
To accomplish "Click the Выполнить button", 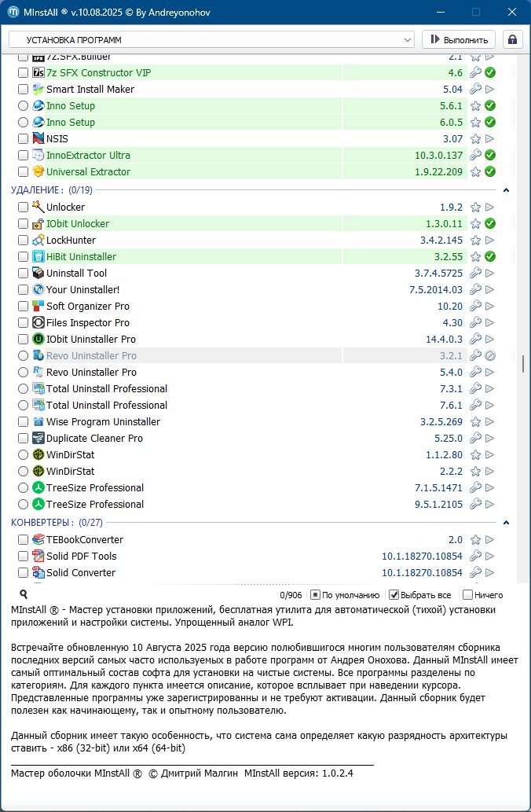I will point(459,40).
